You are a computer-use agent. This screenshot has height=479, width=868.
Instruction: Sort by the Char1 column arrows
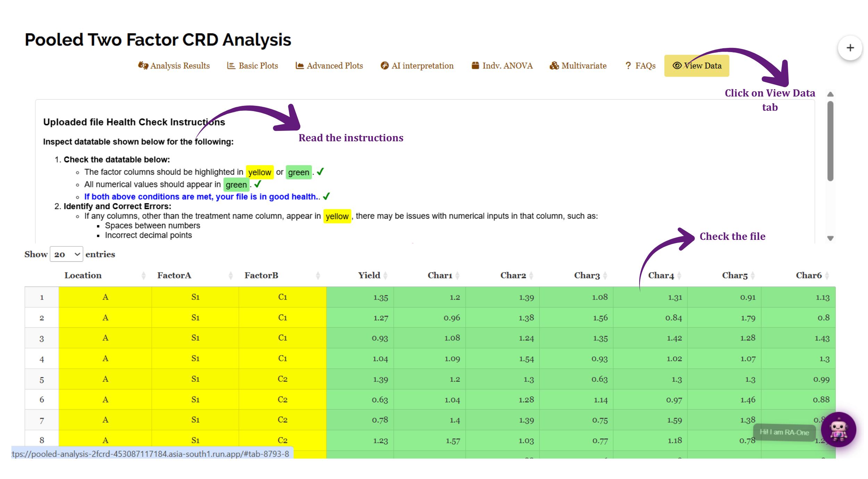tap(457, 276)
